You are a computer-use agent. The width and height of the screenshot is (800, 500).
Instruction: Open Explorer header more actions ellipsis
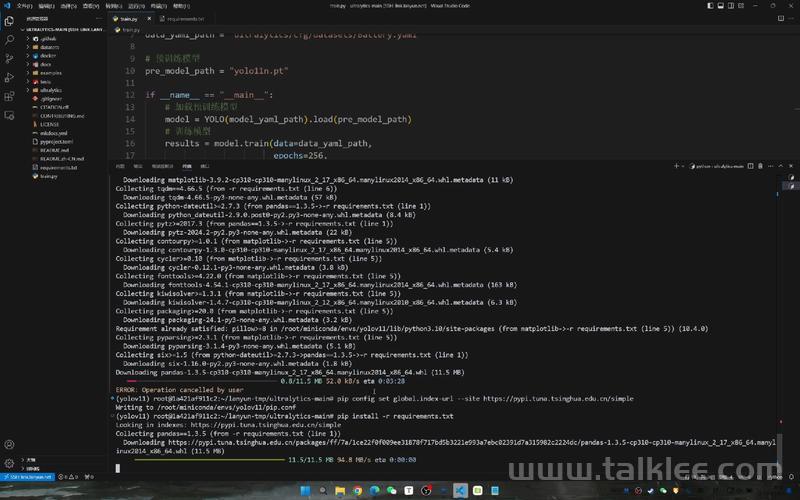click(98, 18)
